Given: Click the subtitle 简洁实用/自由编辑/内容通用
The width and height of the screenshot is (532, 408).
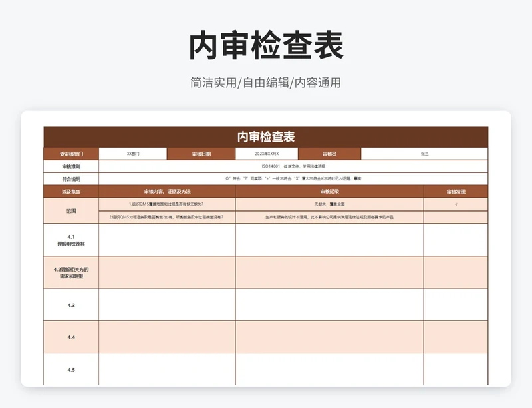Looking at the screenshot, I should tap(265, 83).
